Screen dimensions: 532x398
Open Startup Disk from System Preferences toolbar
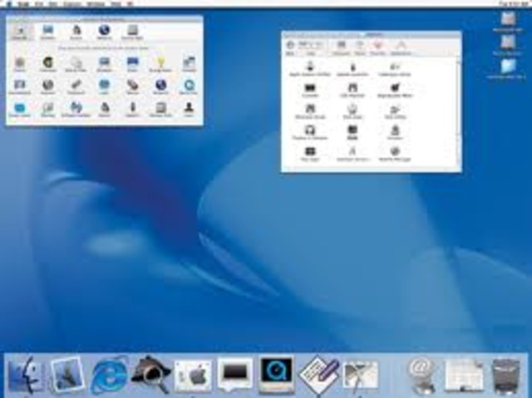(x=132, y=32)
